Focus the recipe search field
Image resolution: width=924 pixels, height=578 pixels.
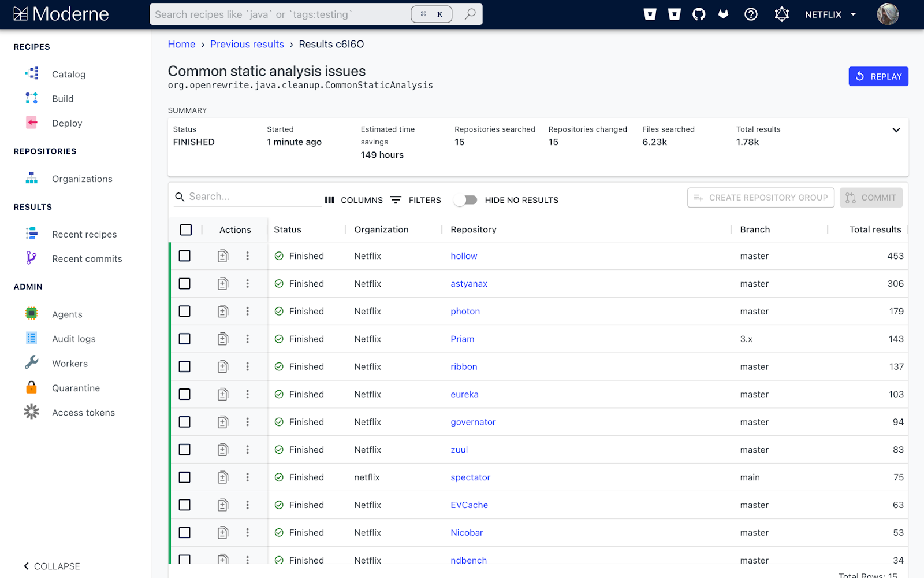[x=280, y=14]
